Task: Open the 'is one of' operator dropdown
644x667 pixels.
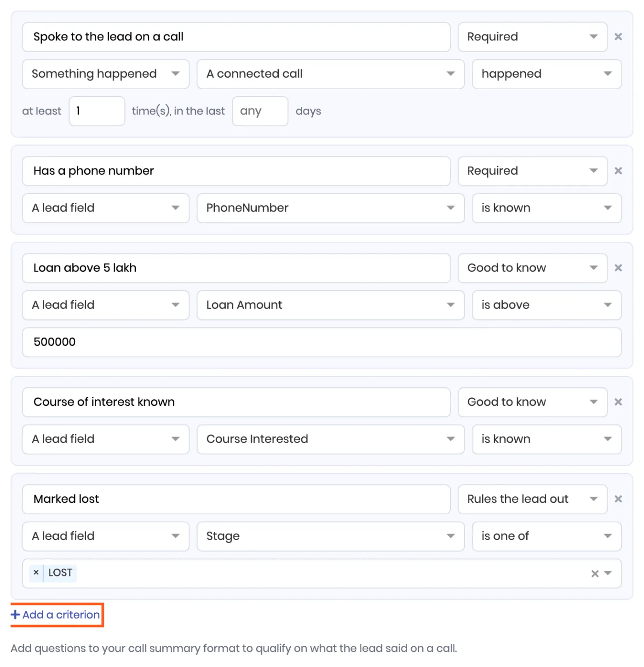Action: (546, 536)
